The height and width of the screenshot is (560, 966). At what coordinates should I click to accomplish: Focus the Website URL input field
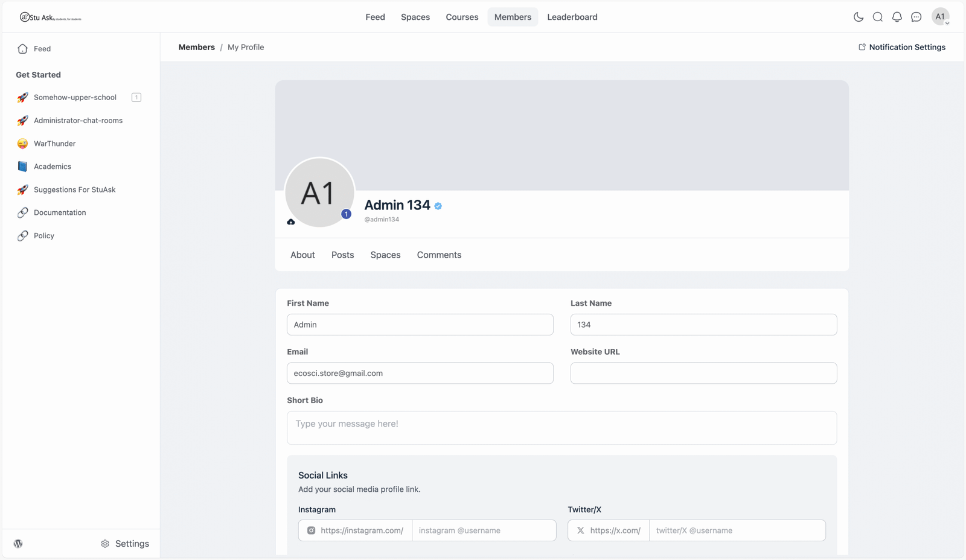click(703, 373)
